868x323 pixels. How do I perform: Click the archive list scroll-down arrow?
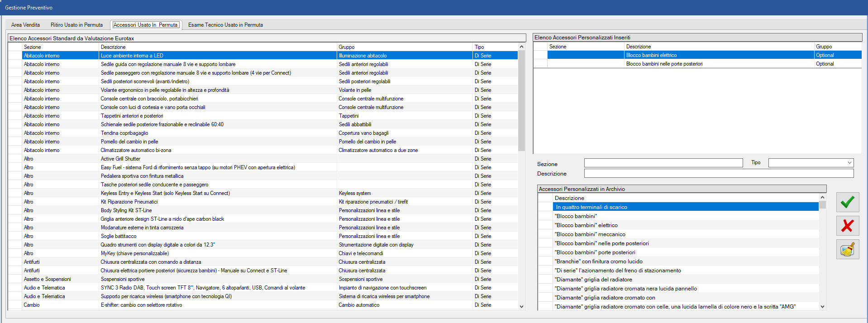(822, 306)
